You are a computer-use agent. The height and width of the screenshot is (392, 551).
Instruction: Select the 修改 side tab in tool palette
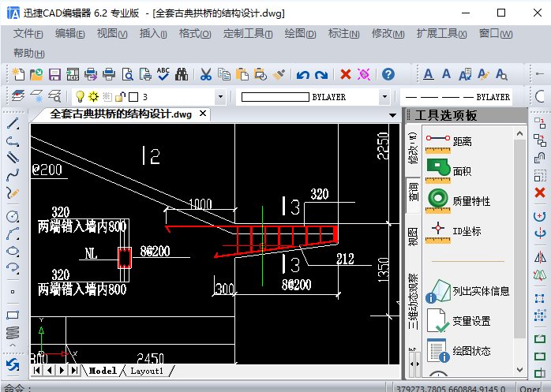coord(414,148)
